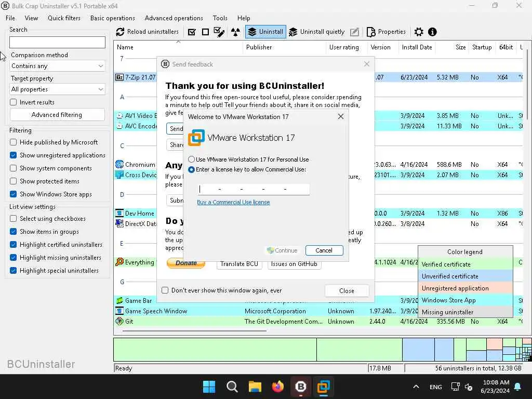
Task: Select Enter a license key radio option
Action: pos(192,169)
